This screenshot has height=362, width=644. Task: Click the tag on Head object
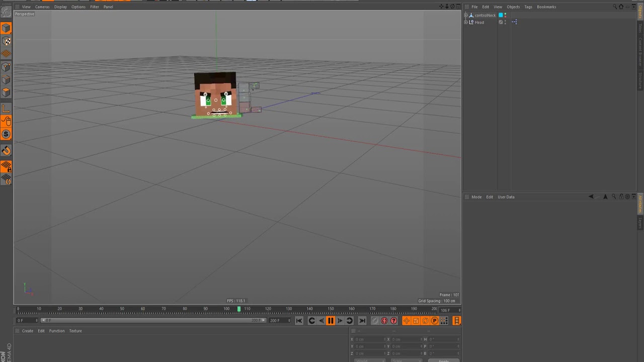pos(514,22)
